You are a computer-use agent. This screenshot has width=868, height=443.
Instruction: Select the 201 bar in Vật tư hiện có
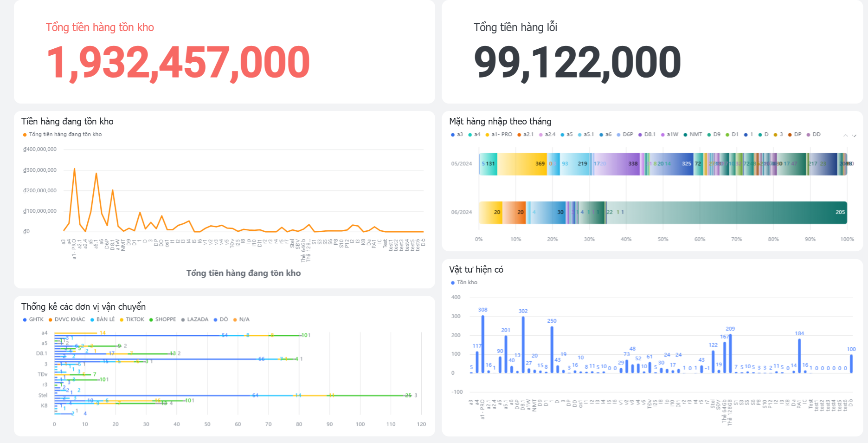pyautogui.click(x=506, y=354)
